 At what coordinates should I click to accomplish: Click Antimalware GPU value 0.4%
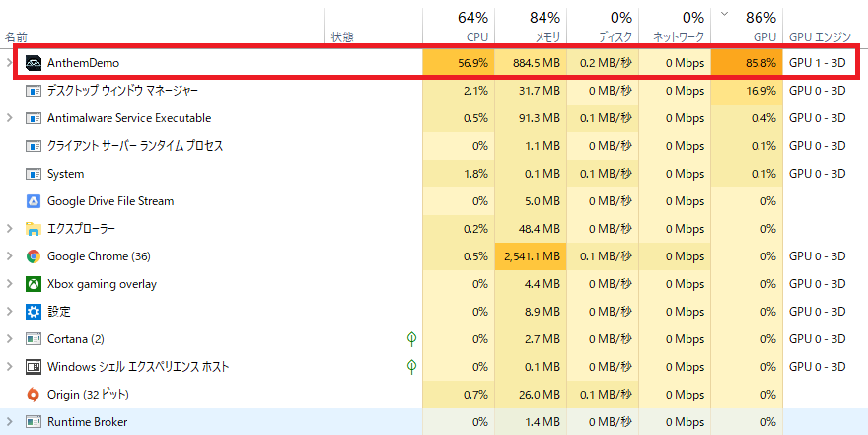click(x=763, y=118)
